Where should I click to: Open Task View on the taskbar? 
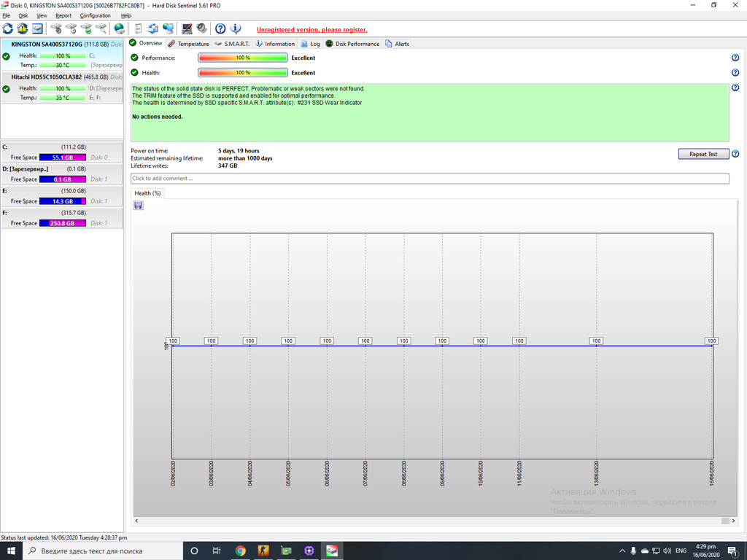[217, 551]
